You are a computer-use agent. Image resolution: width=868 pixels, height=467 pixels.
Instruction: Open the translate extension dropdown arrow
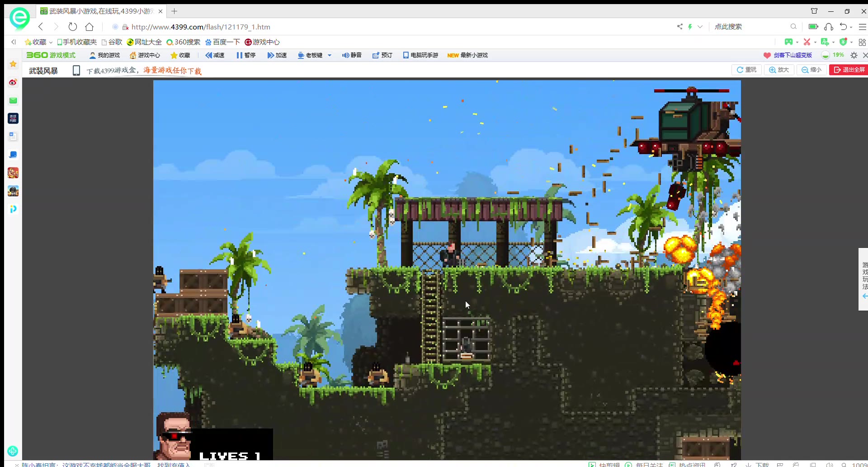click(x=833, y=42)
